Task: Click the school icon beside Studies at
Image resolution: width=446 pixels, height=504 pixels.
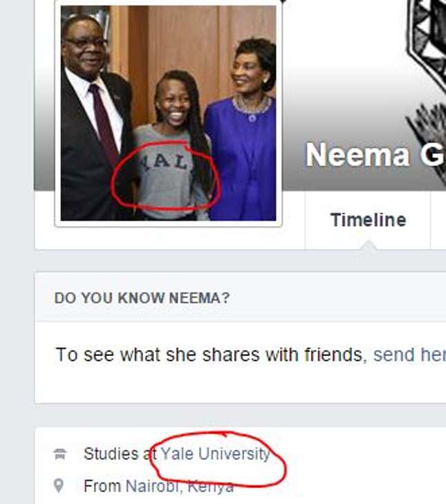Action: (60, 454)
